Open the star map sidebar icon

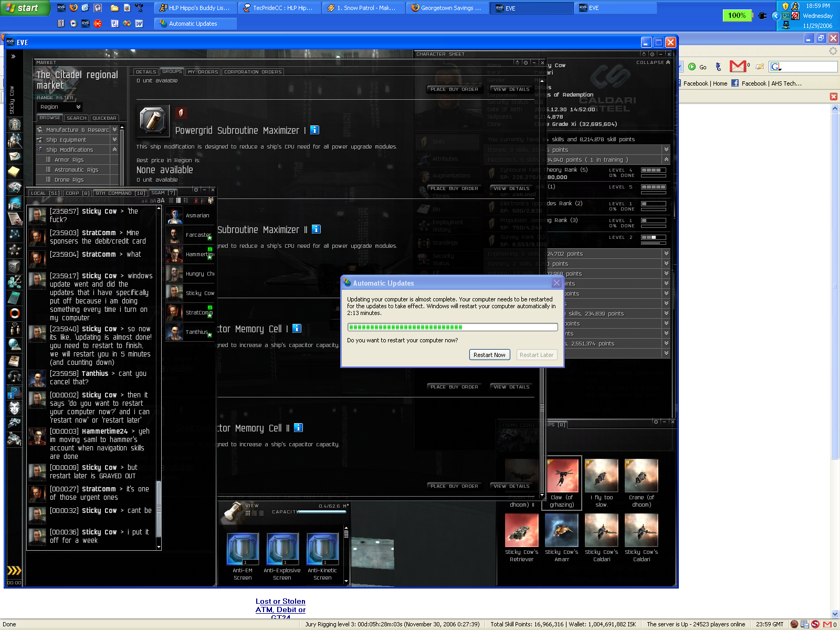pyautogui.click(x=14, y=234)
